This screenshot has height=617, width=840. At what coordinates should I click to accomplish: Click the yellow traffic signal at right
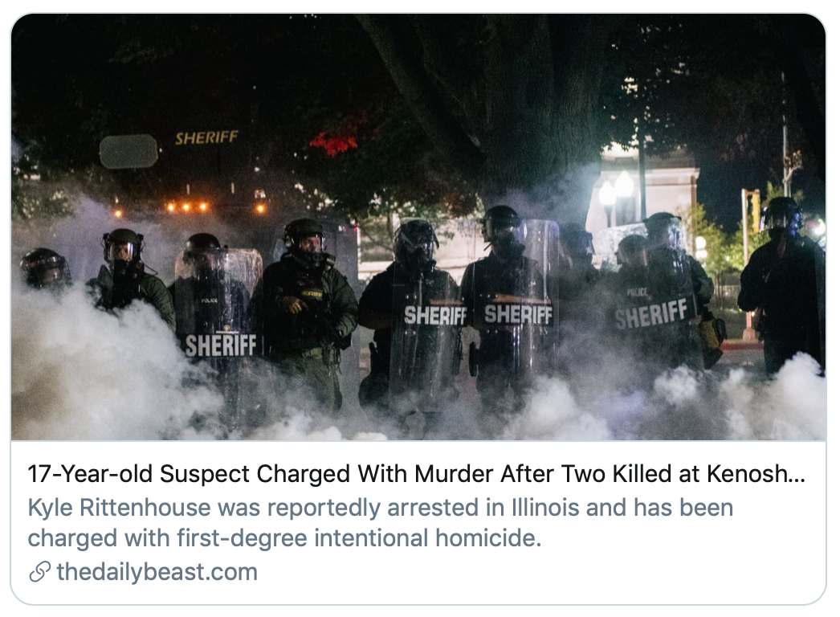(x=752, y=210)
